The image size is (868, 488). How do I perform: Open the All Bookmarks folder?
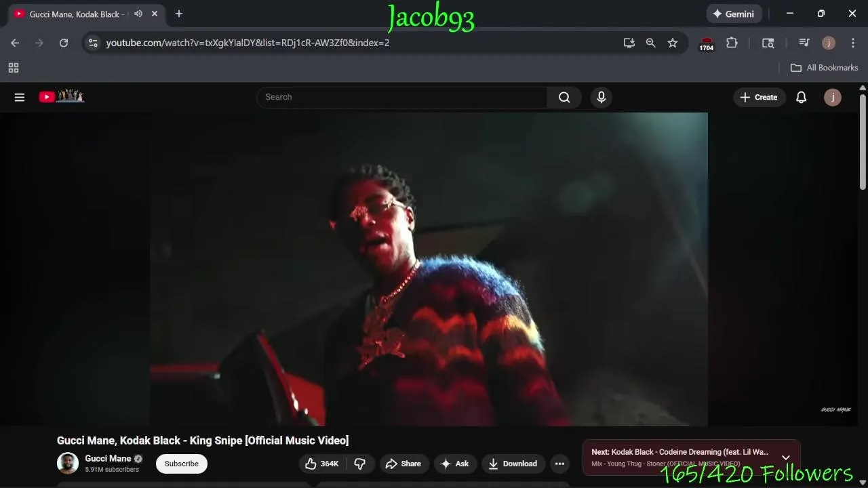(x=825, y=68)
